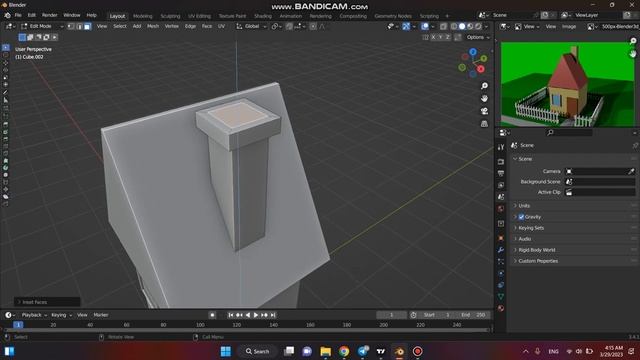
Task: Open the Marker menu in timeline
Action: click(101, 315)
